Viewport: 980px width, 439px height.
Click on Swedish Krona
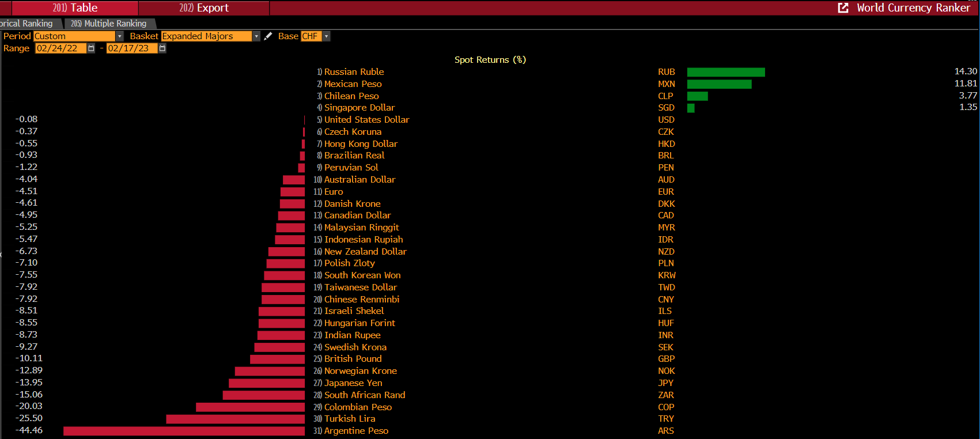(x=355, y=347)
